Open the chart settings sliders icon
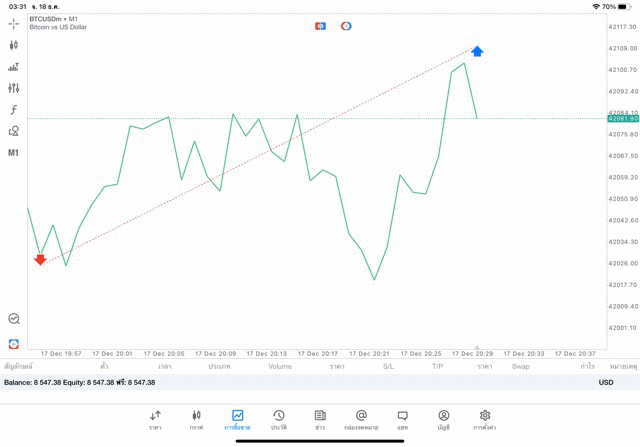This screenshot has height=447, width=640. pyautogui.click(x=14, y=88)
